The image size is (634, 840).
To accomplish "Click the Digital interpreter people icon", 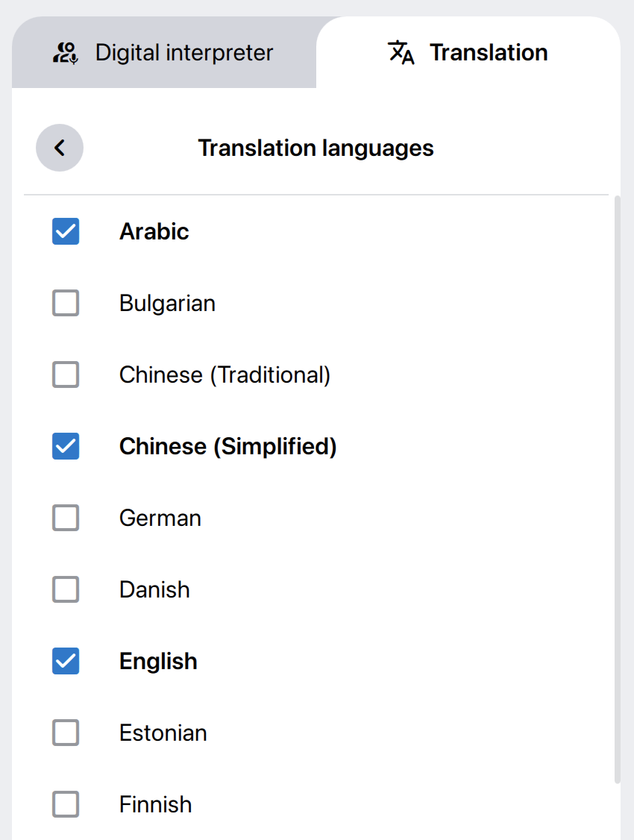I will [66, 53].
